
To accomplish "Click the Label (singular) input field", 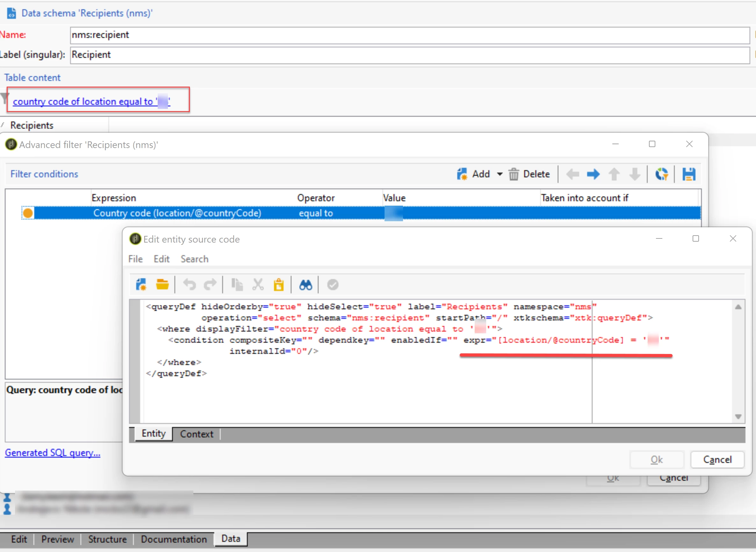I will pos(409,55).
